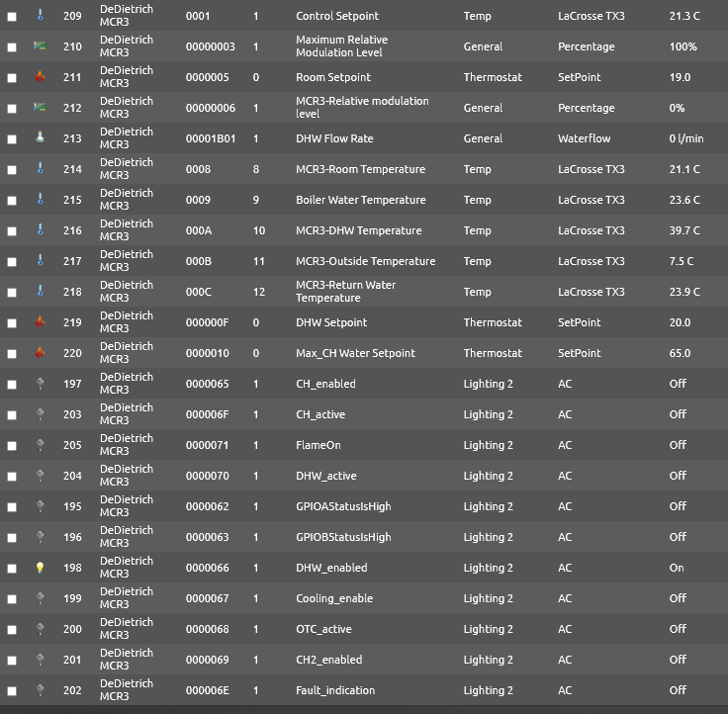The height and width of the screenshot is (714, 728).
Task: Select checkbox for Room Setpoint device 211
Action: [x=12, y=78]
